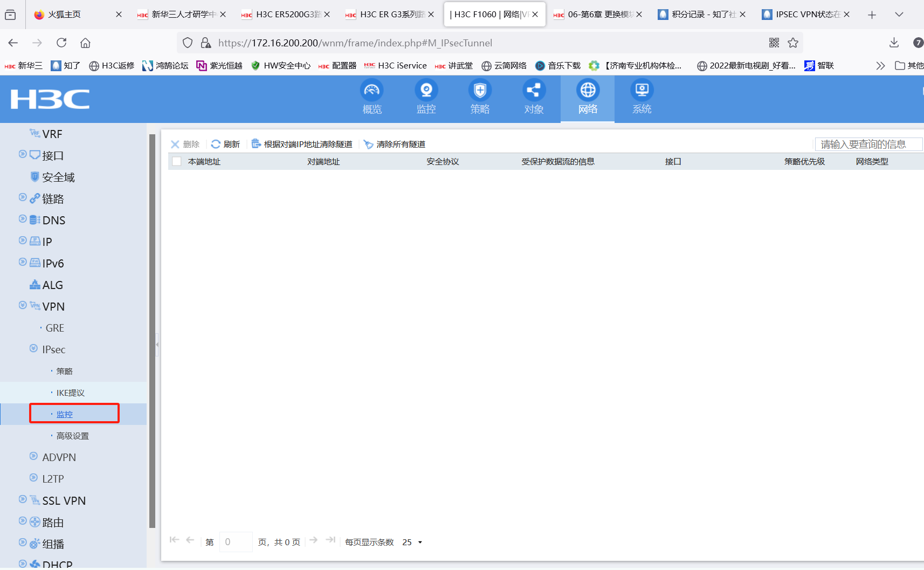
Task: Toggle the select-all checkbox in table header
Action: tap(176, 161)
